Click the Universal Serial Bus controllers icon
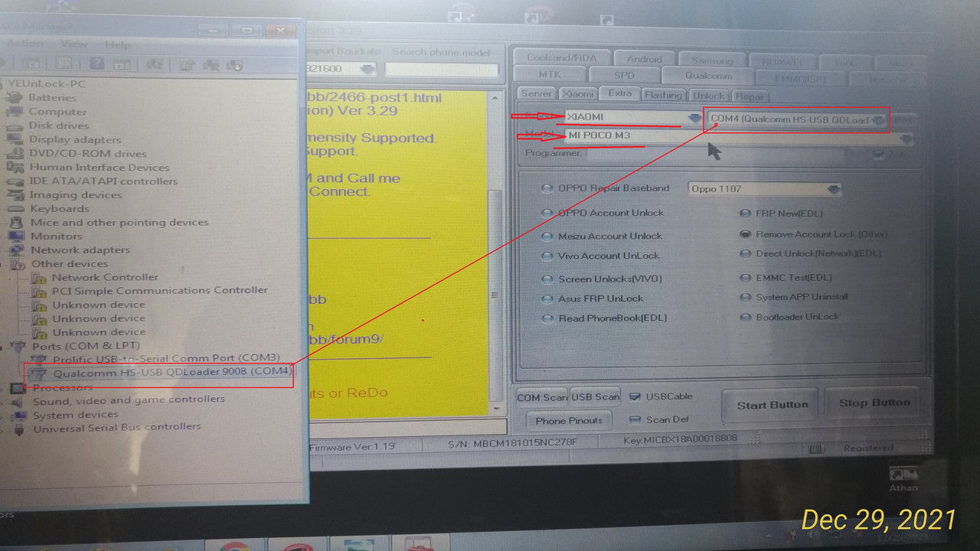This screenshot has height=551, width=980. click(18, 428)
